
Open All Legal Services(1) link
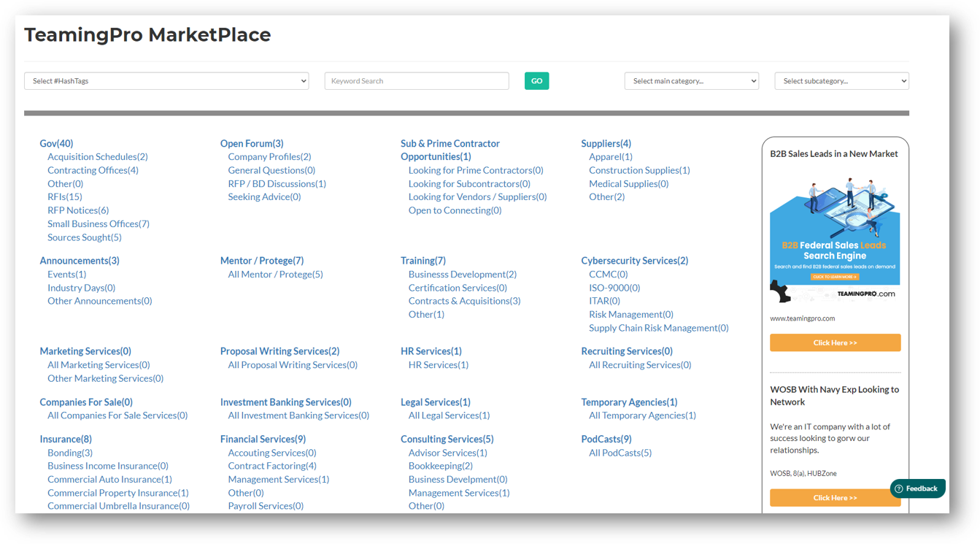449,415
